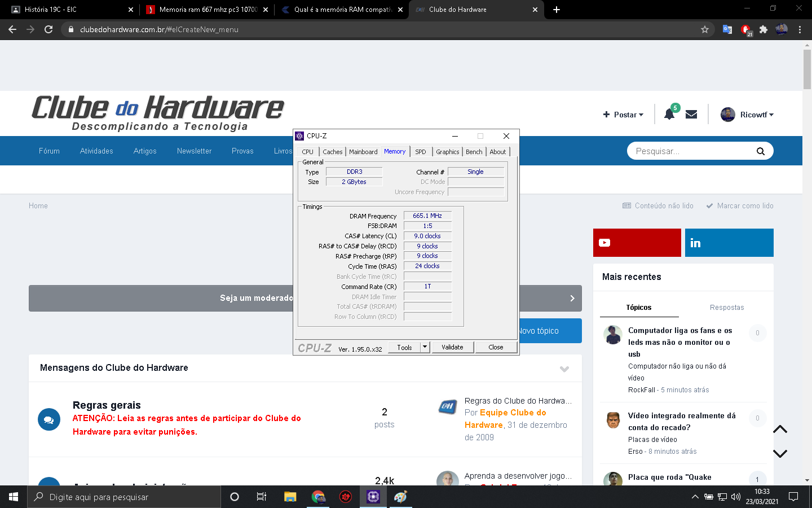Click moderator banner right chevron
The height and width of the screenshot is (508, 812).
572,298
